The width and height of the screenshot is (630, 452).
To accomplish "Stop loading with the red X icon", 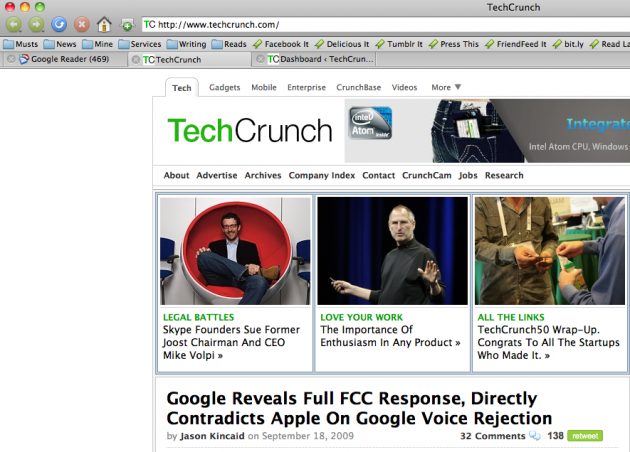I will (x=82, y=25).
